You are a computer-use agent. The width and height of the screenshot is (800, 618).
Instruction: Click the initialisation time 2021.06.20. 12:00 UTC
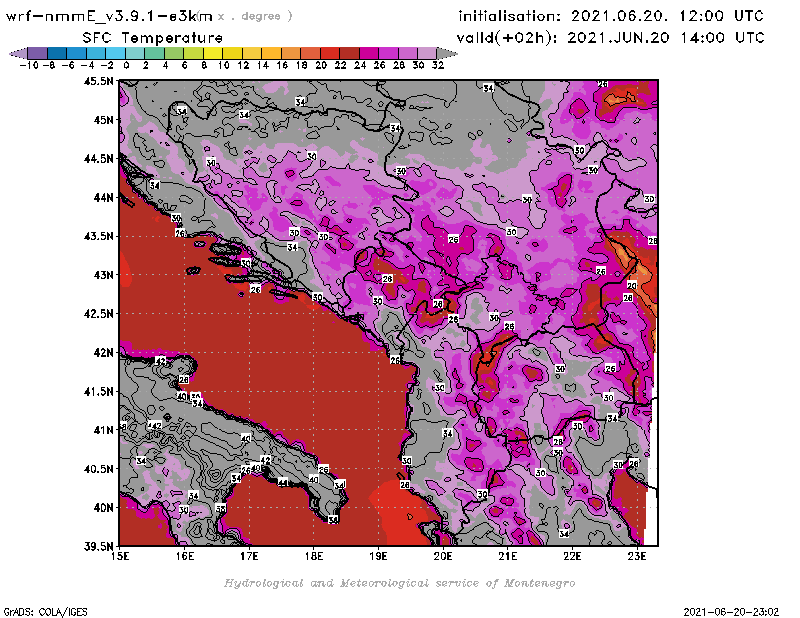(667, 16)
